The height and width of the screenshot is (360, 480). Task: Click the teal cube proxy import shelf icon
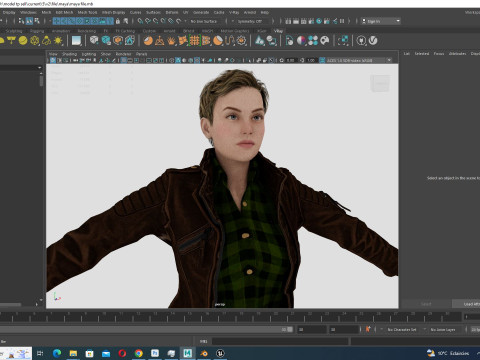click(106, 41)
